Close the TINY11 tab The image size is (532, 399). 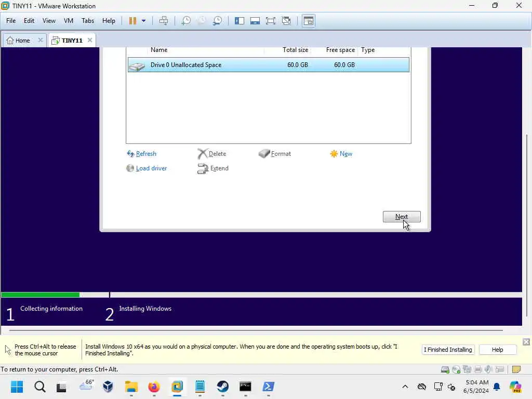tap(90, 40)
